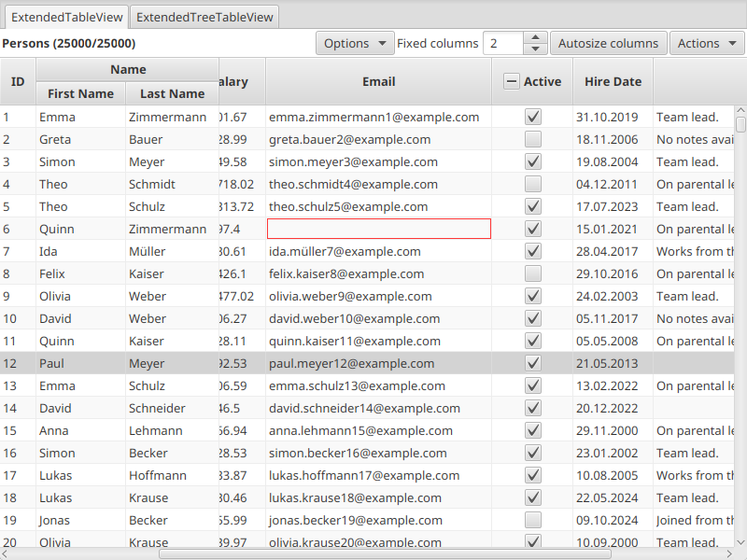Check the Active checkbox for Greta Bauer
The width and height of the screenshot is (747, 560).
[533, 139]
